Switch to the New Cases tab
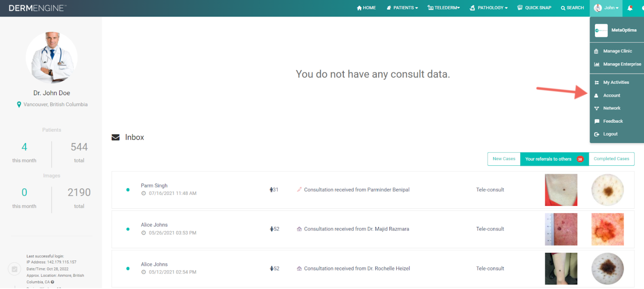Viewport: 644px width, 289px height. tap(504, 159)
